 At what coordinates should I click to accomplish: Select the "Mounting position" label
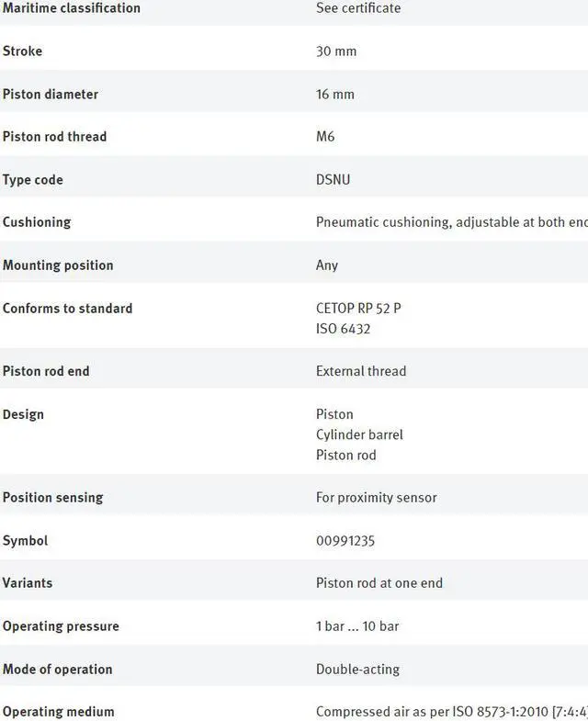tap(58, 265)
